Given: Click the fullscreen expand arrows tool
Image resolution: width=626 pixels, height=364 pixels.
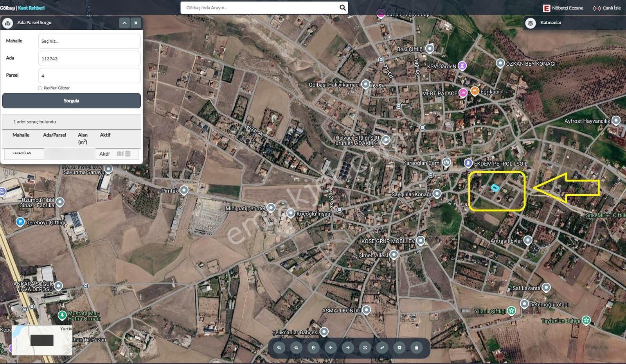Looking at the screenshot, I should click(x=365, y=347).
